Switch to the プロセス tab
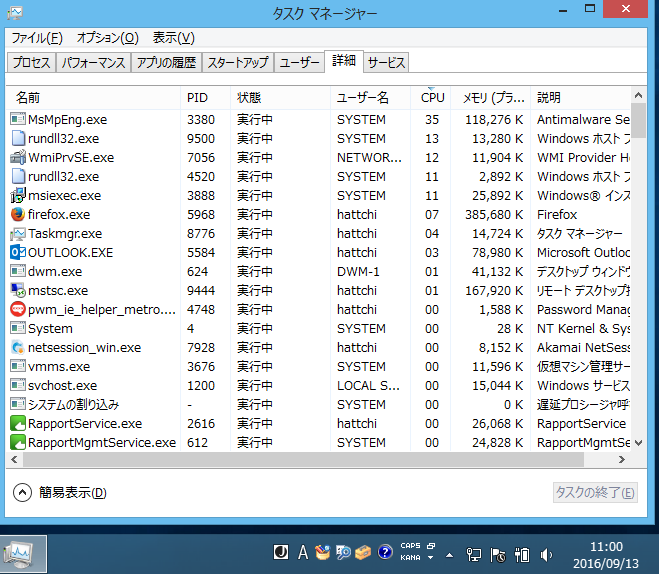The height and width of the screenshot is (574, 659). (32, 63)
